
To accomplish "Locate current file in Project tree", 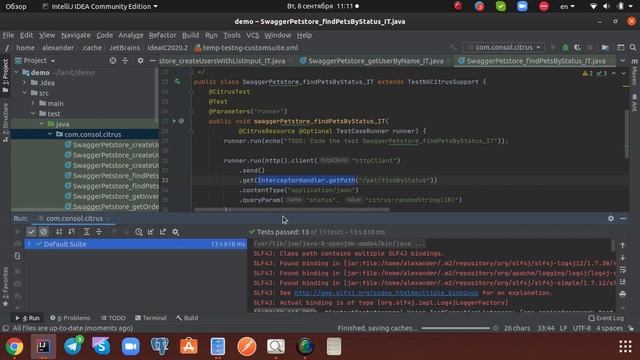I will [113, 60].
